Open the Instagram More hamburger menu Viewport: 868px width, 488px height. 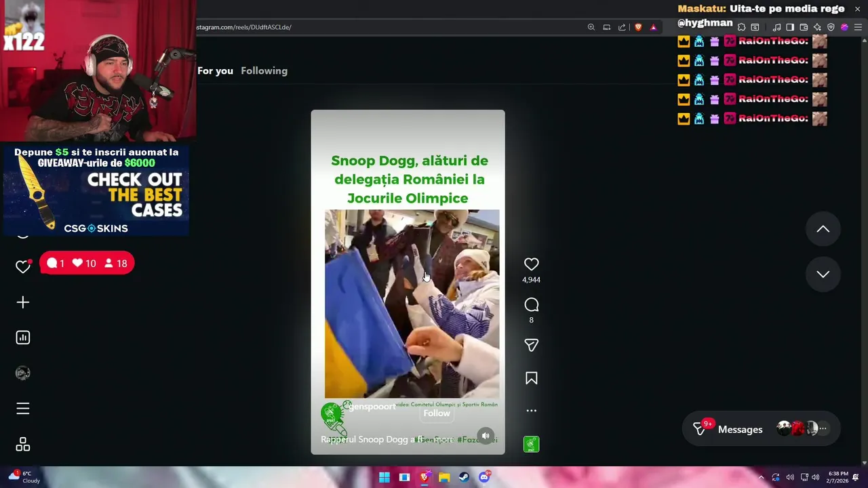pyautogui.click(x=23, y=408)
